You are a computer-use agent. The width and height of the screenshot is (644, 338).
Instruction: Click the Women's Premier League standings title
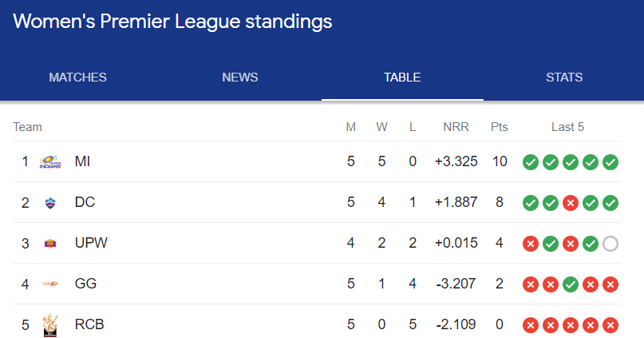pyautogui.click(x=172, y=22)
